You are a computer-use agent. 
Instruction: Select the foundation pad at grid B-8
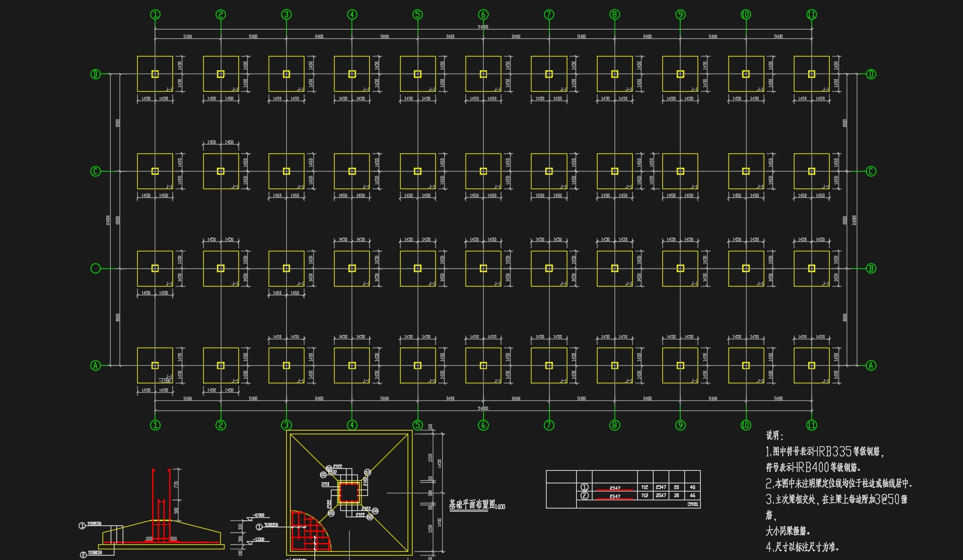coord(615,268)
